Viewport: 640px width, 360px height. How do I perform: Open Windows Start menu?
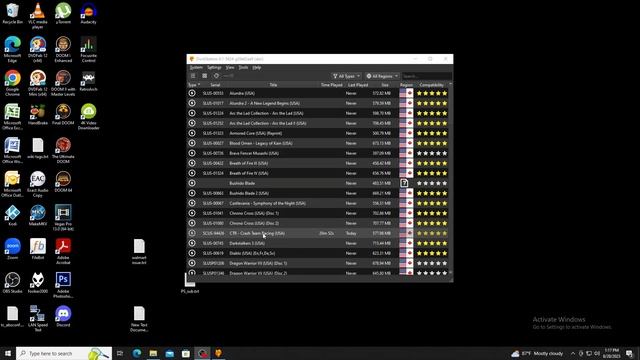8,353
